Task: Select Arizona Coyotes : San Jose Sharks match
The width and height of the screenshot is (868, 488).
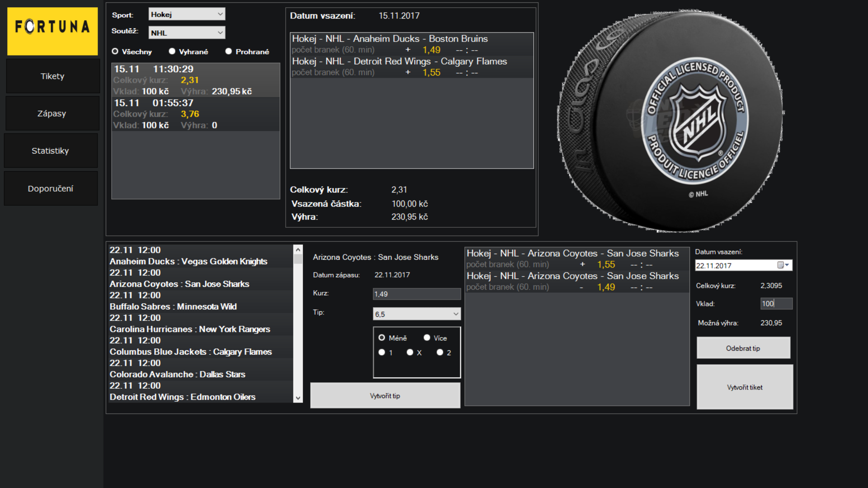Action: click(201, 279)
